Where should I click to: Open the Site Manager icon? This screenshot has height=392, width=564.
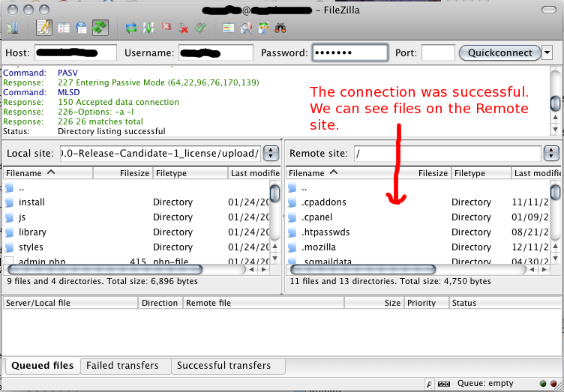13,28
